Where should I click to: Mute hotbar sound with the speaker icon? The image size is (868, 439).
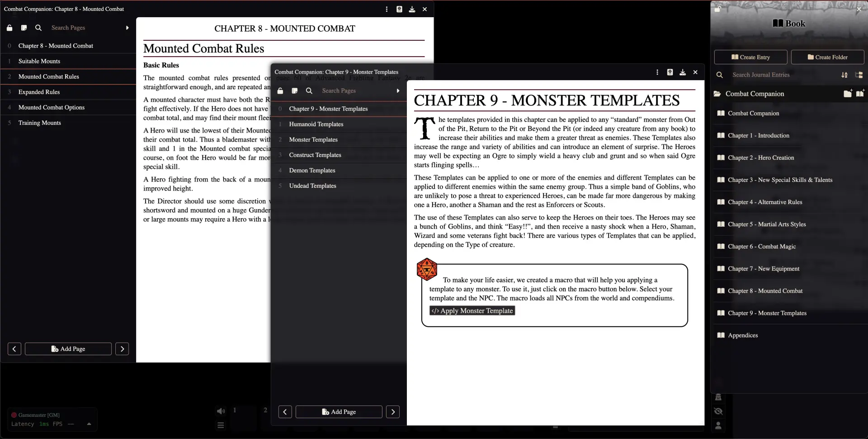[221, 411]
